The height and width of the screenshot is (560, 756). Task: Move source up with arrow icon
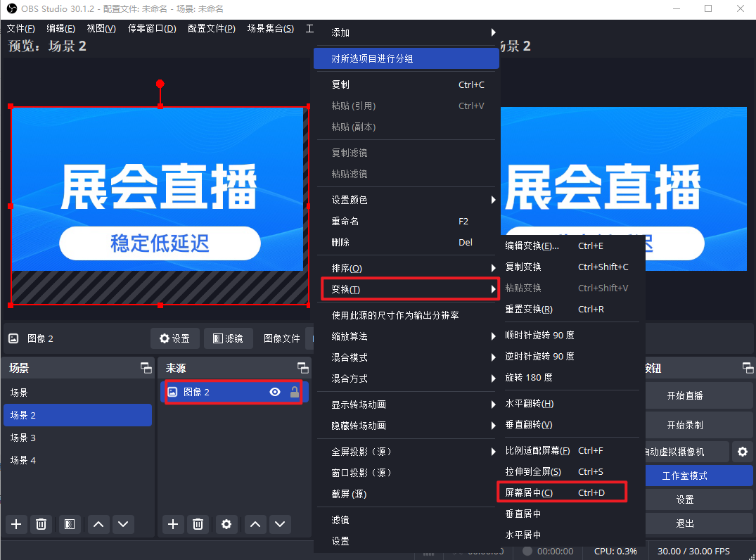255,524
